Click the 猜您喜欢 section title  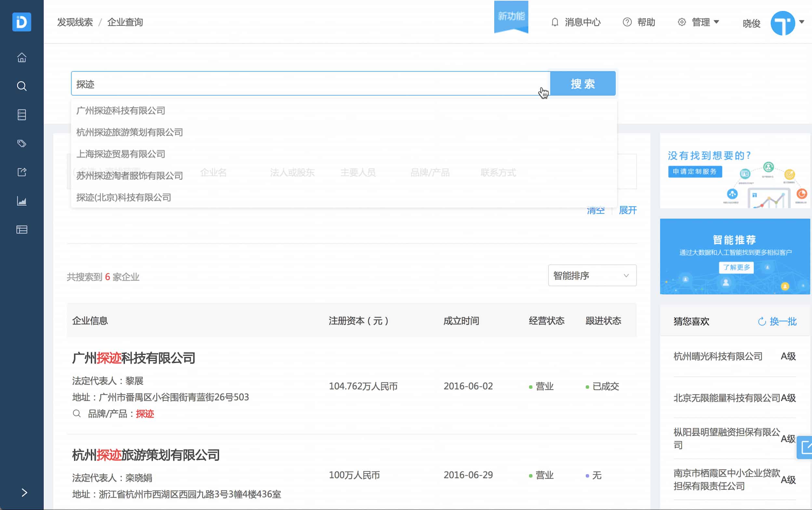point(691,322)
